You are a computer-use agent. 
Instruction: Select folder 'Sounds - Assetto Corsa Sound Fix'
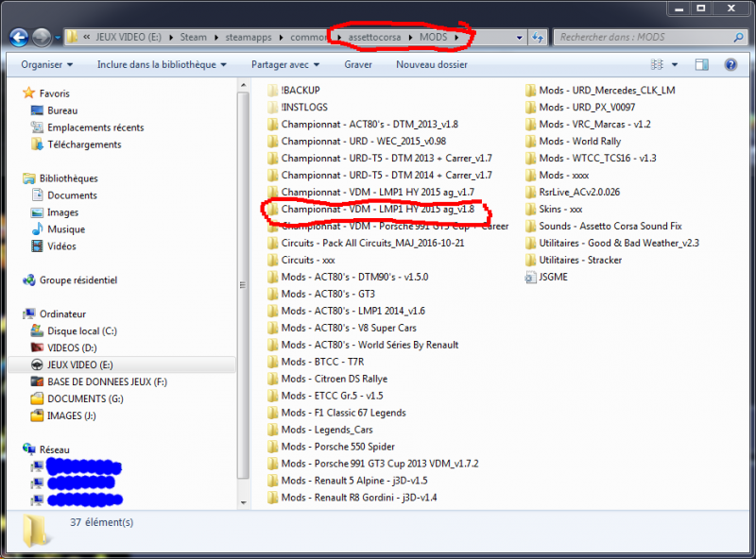point(610,226)
